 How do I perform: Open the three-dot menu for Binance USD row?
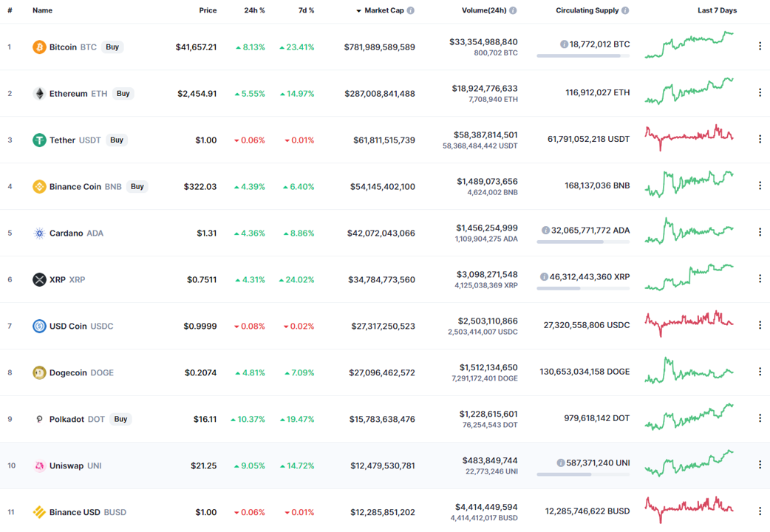point(760,511)
